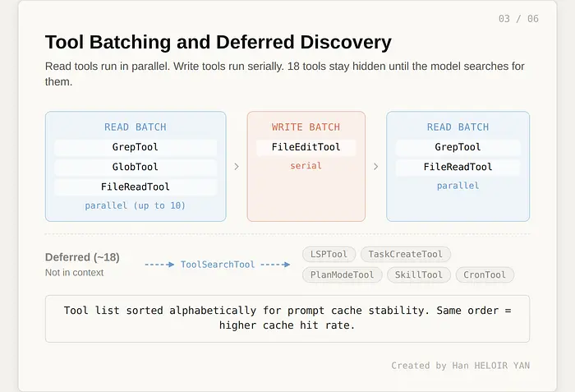This screenshot has width=575, height=392.
Task: Click the 03 / 06 page indicator
Action: (x=519, y=19)
